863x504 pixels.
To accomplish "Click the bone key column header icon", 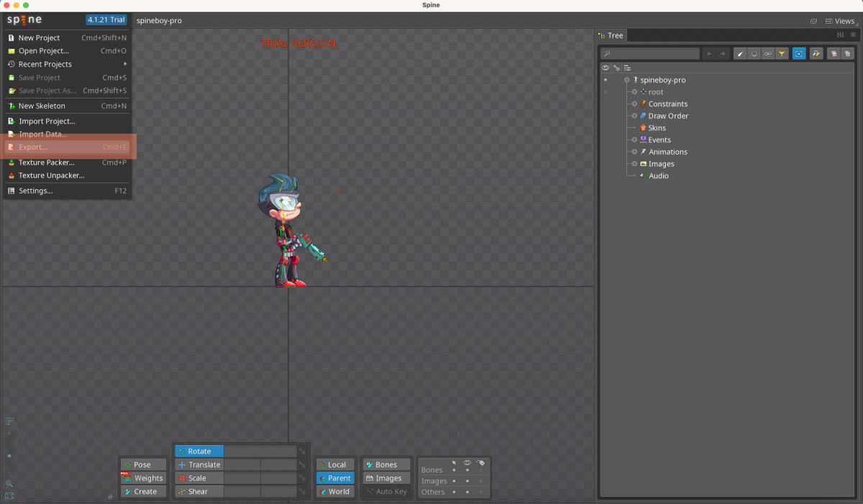I will coord(616,68).
